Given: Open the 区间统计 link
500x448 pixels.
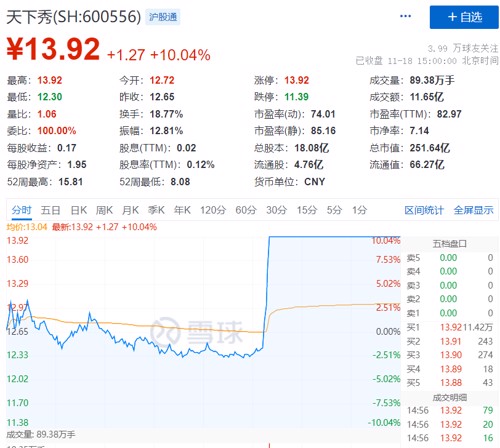Looking at the screenshot, I should [424, 210].
